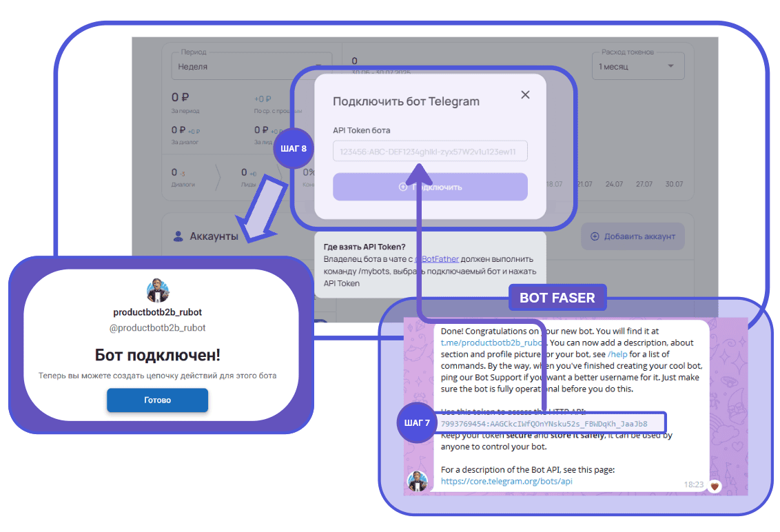This screenshot has height=532, width=780.
Task: Click the heart reaction on the message
Action: 715,485
